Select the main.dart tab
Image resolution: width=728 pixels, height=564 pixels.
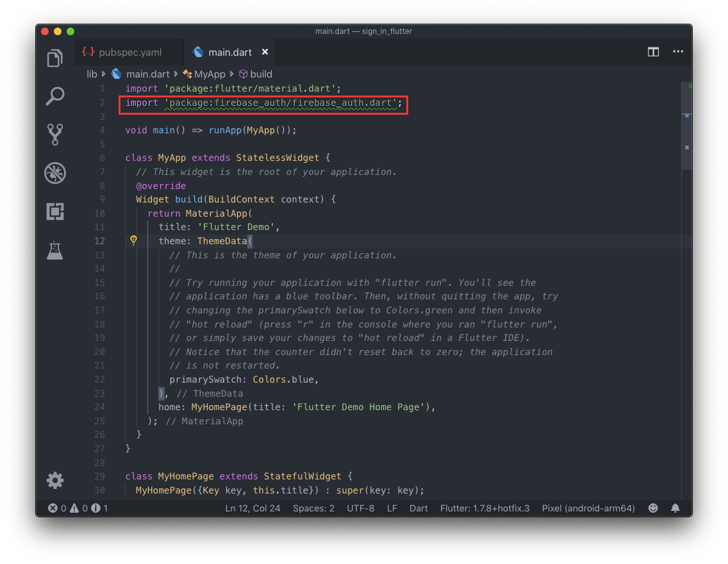(230, 52)
